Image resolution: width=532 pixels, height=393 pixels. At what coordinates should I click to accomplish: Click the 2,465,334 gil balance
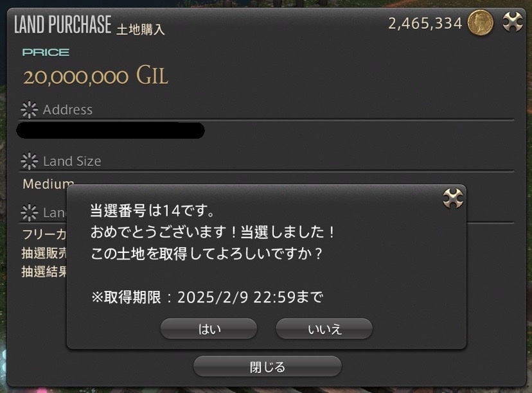pyautogui.click(x=425, y=23)
